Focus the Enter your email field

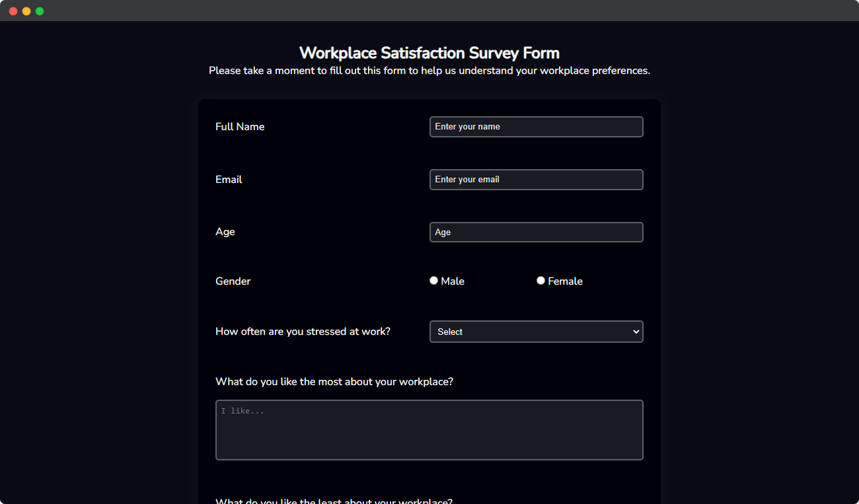(x=536, y=180)
